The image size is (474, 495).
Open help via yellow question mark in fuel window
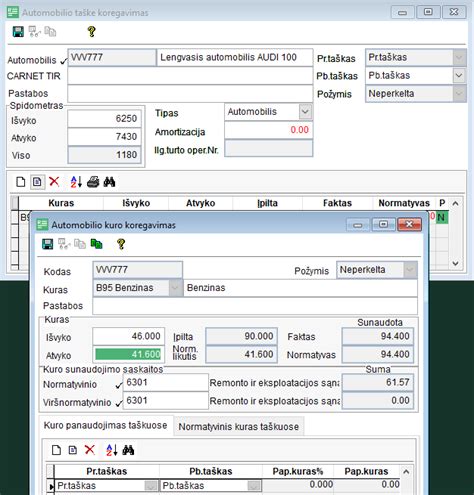(121, 244)
